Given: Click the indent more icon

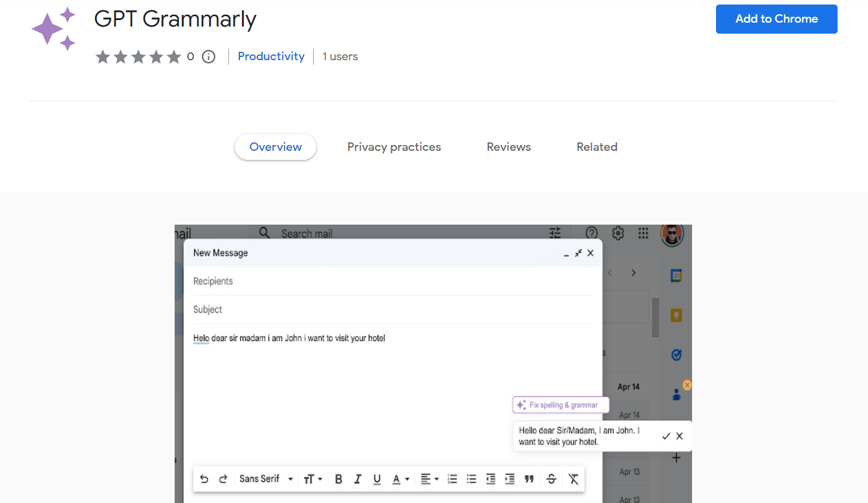Looking at the screenshot, I should (510, 479).
